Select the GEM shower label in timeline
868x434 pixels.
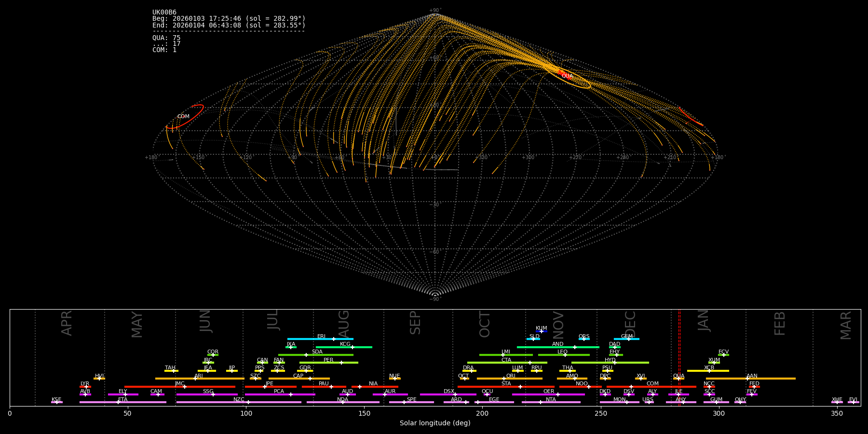coord(626,337)
